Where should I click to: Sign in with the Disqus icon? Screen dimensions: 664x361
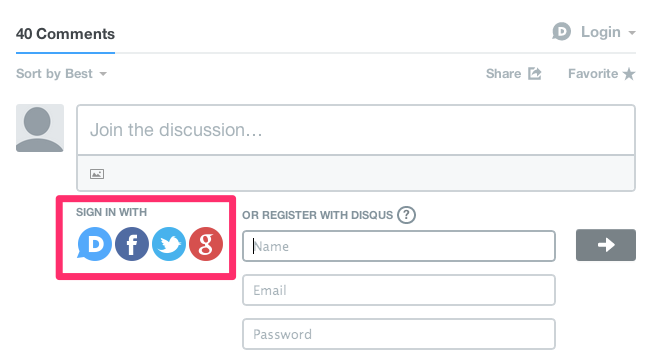pyautogui.click(x=94, y=244)
